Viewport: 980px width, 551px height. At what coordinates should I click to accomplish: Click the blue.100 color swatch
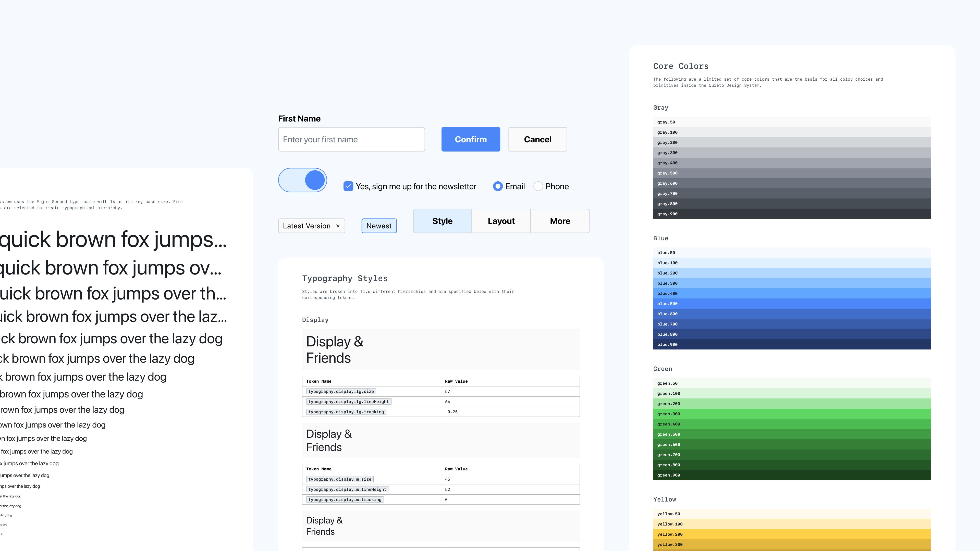(x=792, y=263)
